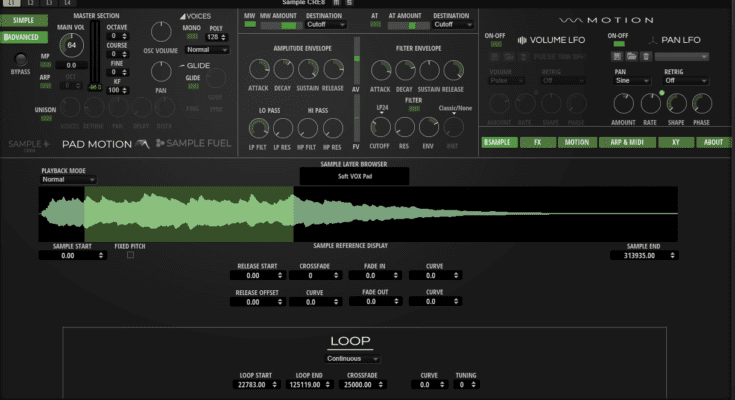Click the Pan LFO delete trash icon
Image resolution: width=735 pixels, height=400 pixels.
pos(646,57)
